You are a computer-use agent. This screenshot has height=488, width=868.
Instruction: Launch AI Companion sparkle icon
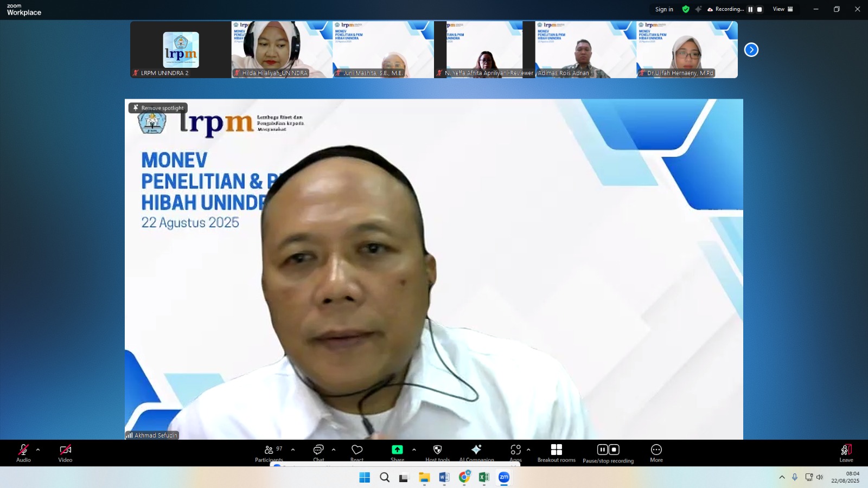(x=476, y=450)
